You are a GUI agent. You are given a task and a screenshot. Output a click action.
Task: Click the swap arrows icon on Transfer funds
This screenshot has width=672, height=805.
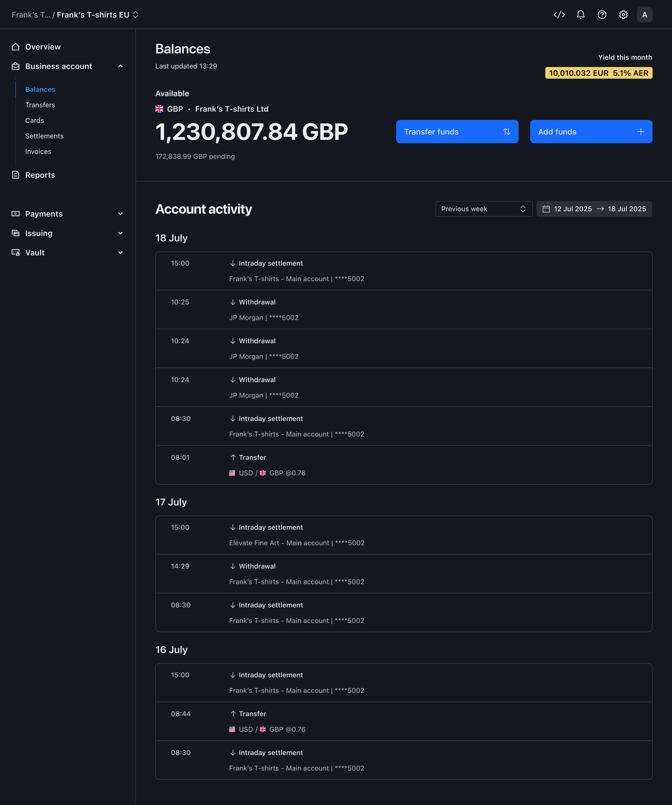[x=507, y=132]
